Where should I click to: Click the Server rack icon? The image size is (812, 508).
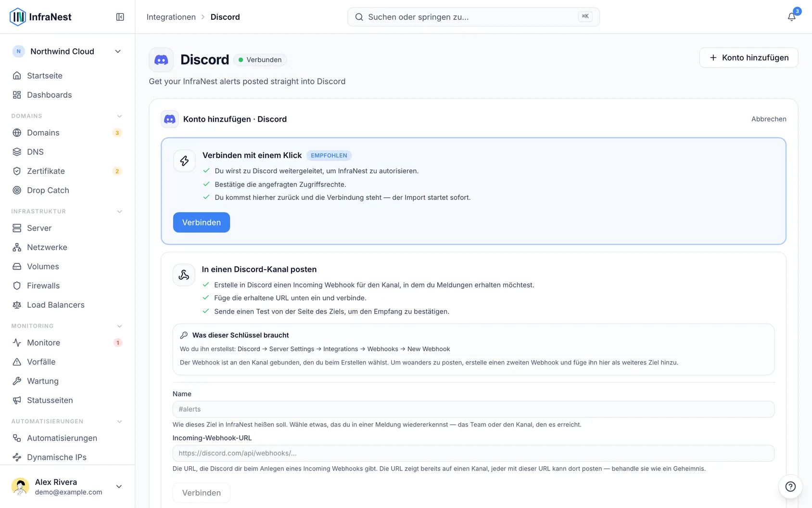pos(17,228)
